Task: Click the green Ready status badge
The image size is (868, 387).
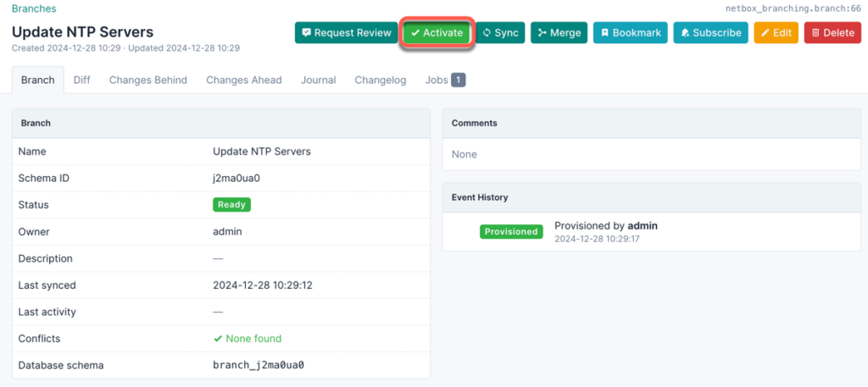Action: 232,205
